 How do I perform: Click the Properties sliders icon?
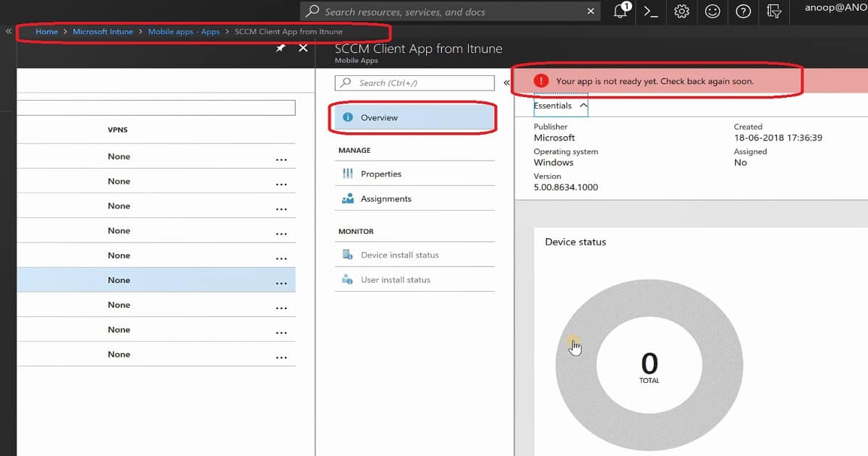pyautogui.click(x=348, y=174)
